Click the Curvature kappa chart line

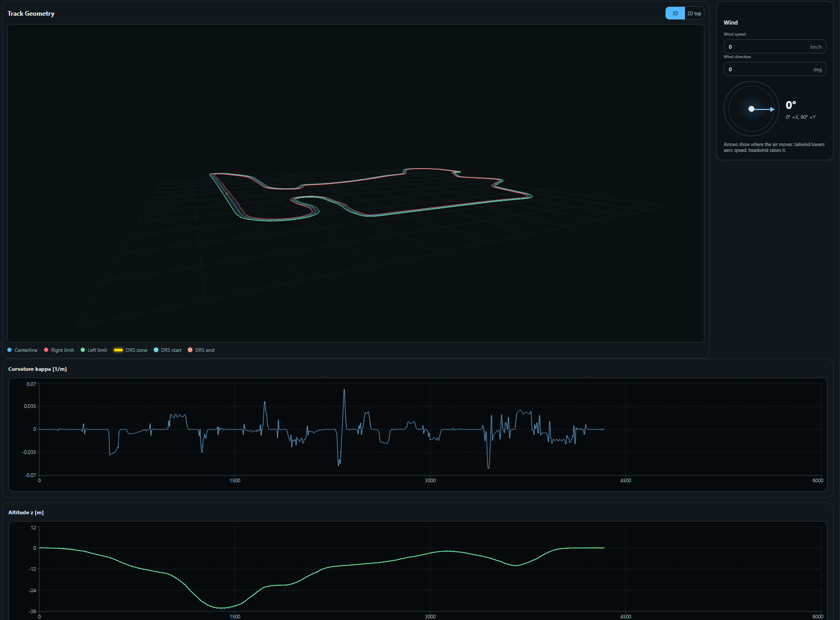(322, 429)
